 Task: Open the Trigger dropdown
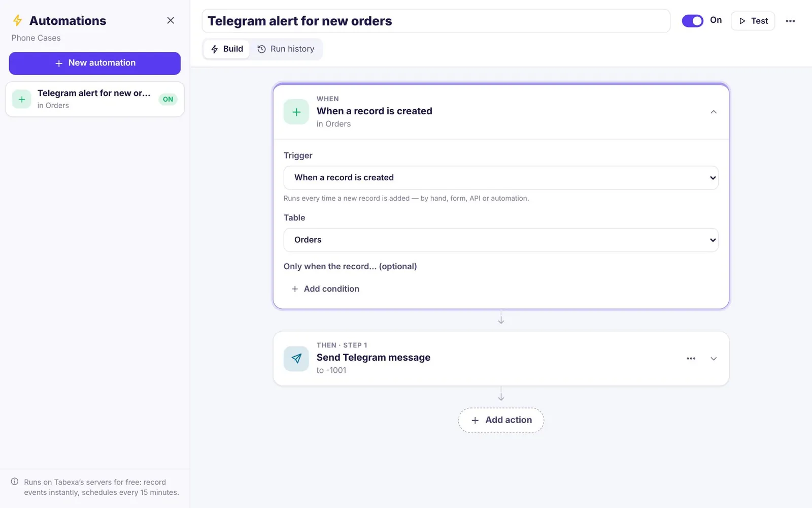click(501, 178)
